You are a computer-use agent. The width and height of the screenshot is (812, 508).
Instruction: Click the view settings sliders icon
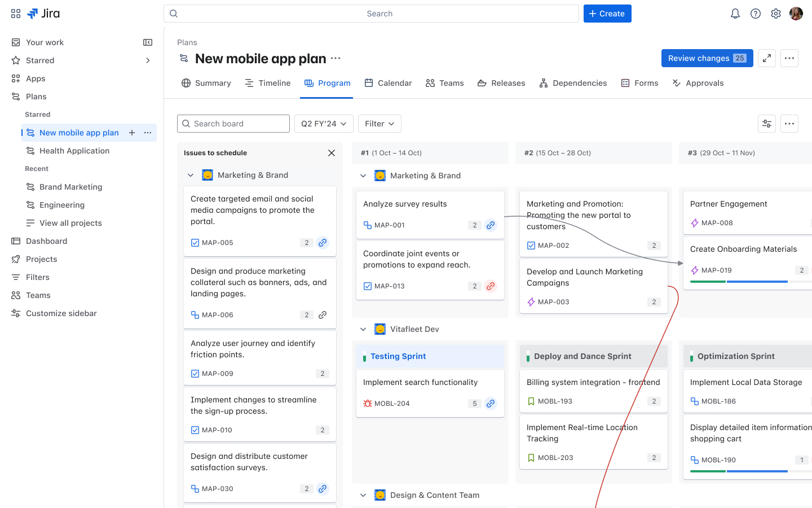(766, 124)
